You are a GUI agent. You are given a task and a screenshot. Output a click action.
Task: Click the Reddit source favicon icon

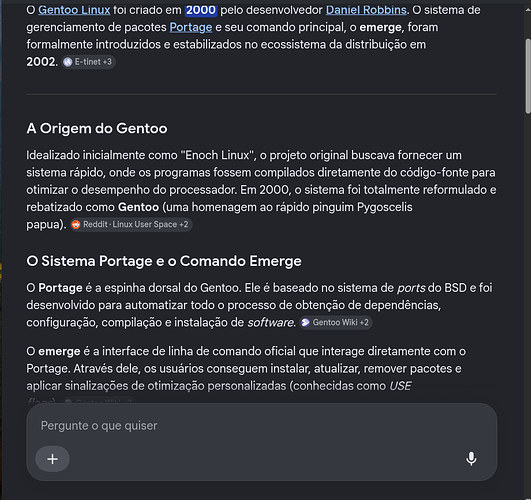coord(76,224)
